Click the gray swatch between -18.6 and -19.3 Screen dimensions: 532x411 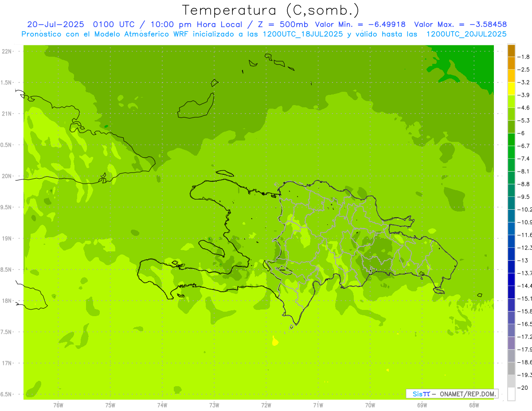(x=511, y=368)
